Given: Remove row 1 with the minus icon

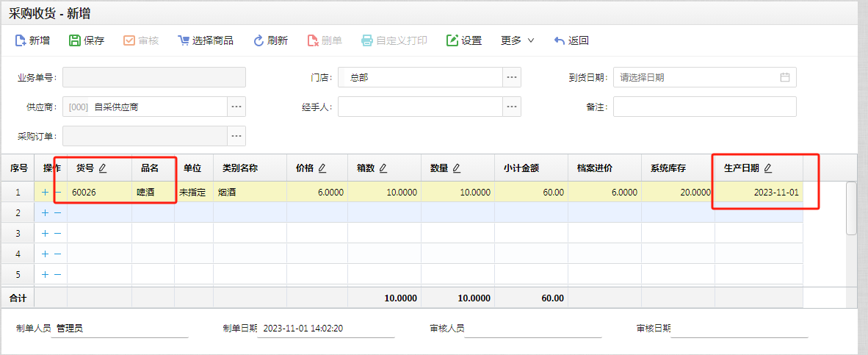Looking at the screenshot, I should (57, 192).
